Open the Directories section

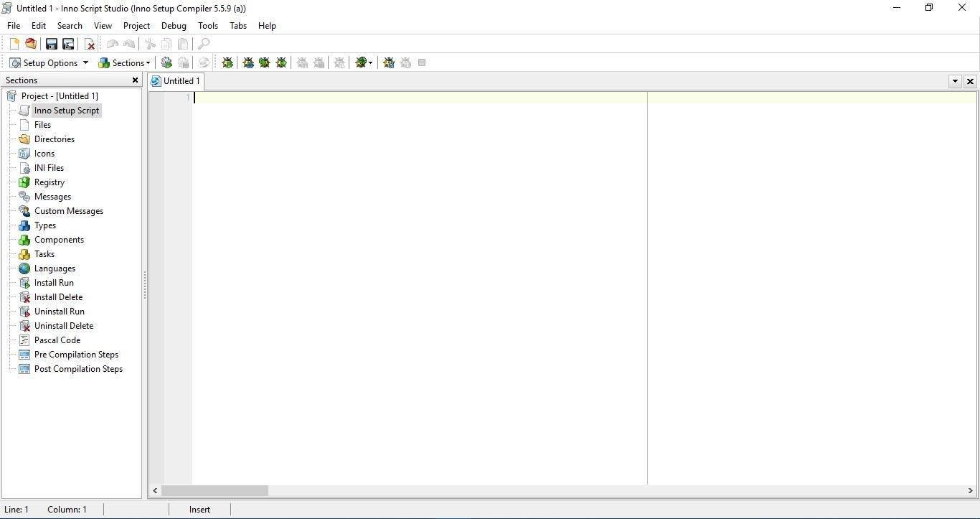tap(55, 139)
